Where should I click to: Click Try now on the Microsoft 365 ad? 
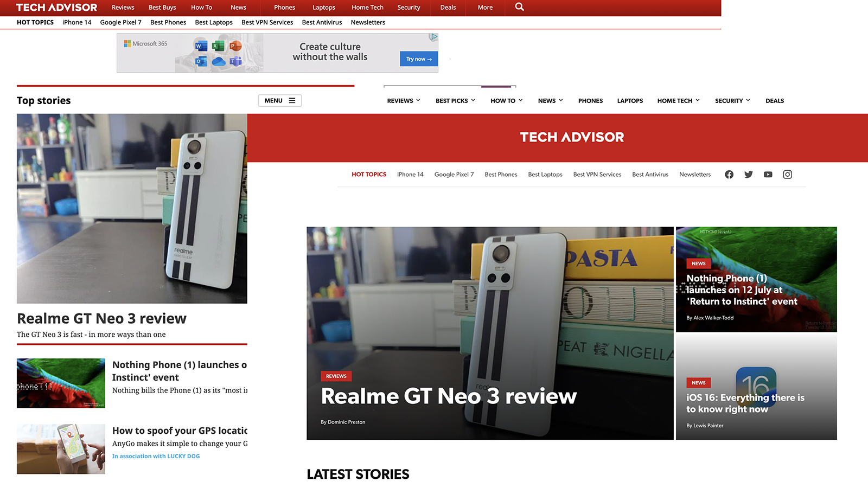(419, 59)
